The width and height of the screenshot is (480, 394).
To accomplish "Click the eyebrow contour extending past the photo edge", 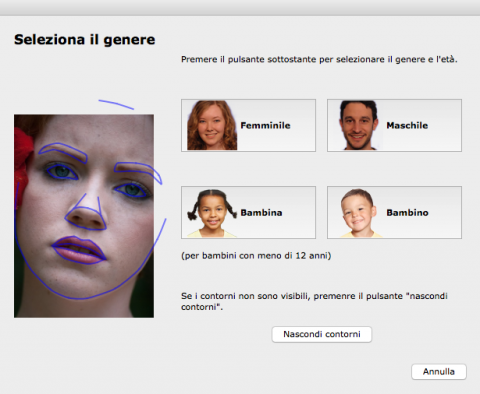I will coord(138,171).
